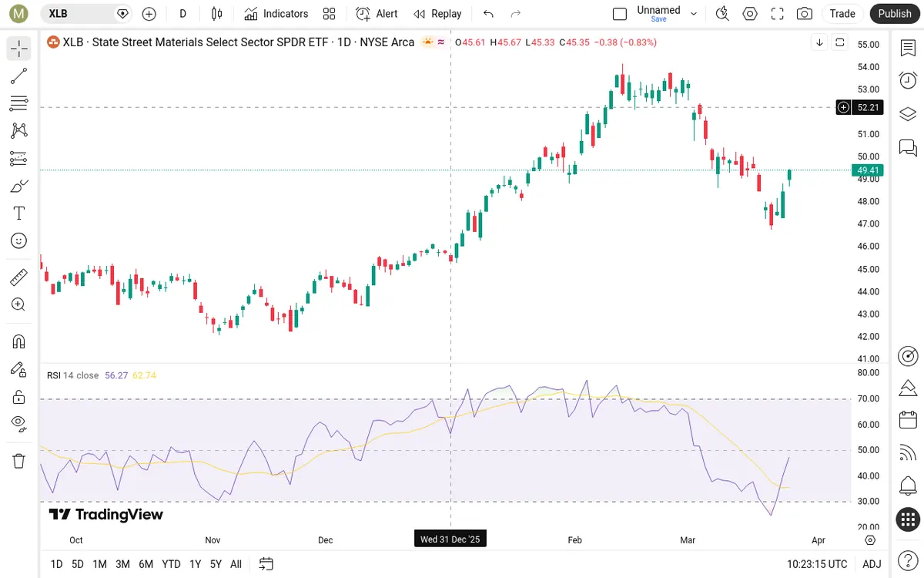Open the forecasting and measurement tools
This screenshot has width=924, height=578.
[x=19, y=159]
